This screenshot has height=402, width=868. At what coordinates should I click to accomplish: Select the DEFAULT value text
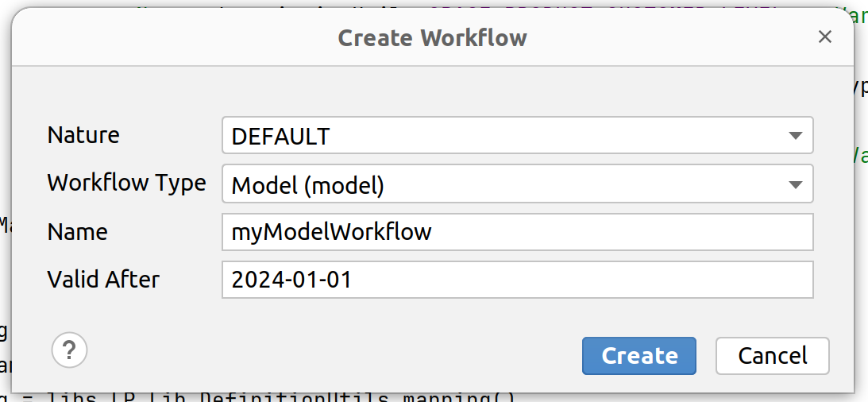(280, 137)
